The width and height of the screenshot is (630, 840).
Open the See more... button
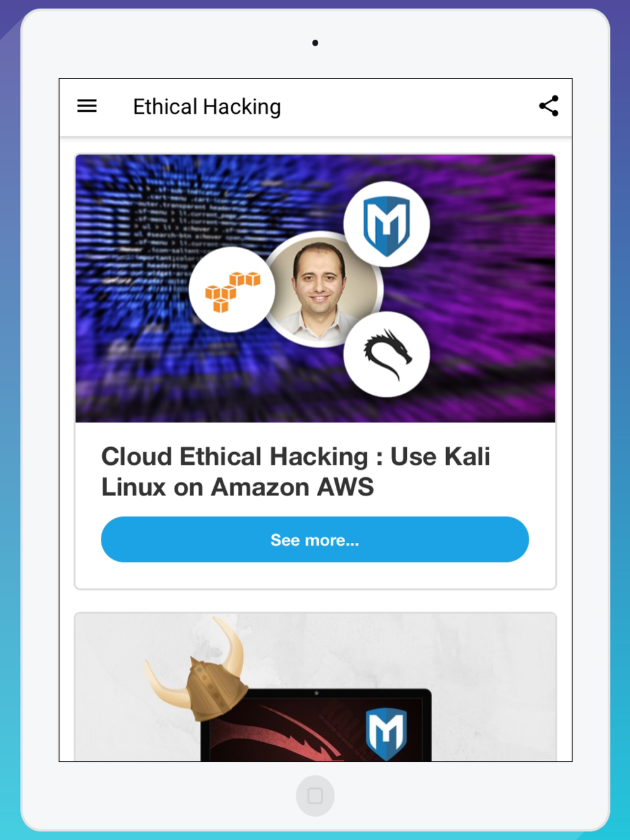point(315,540)
